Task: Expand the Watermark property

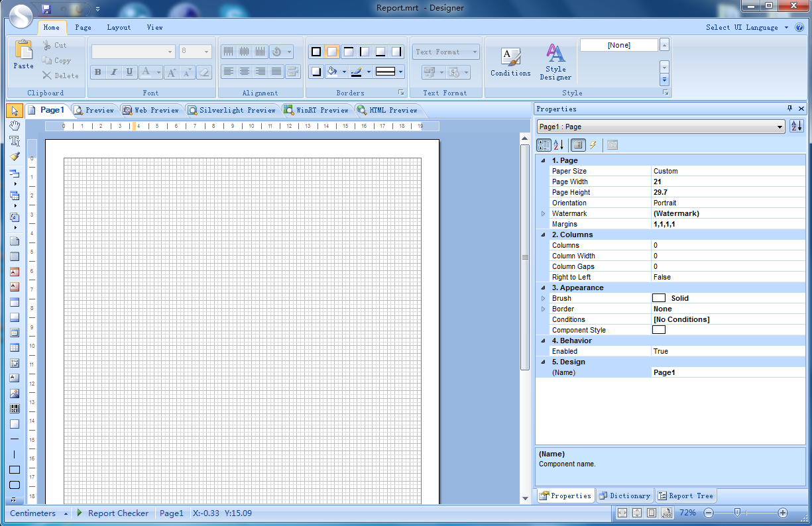Action: [544, 213]
